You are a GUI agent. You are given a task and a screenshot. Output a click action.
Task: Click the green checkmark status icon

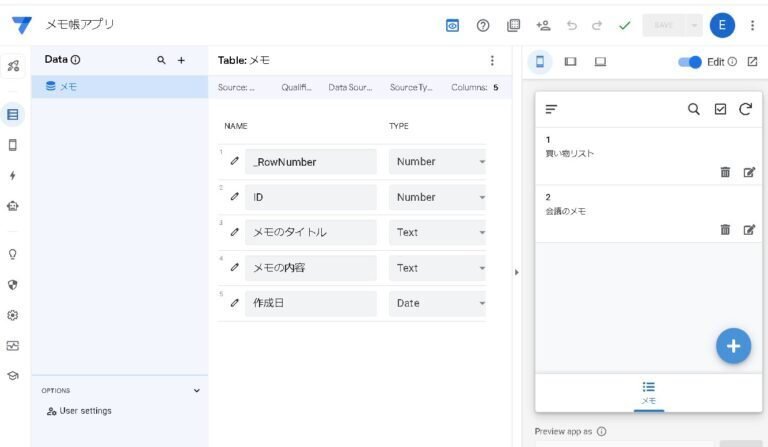tap(624, 25)
